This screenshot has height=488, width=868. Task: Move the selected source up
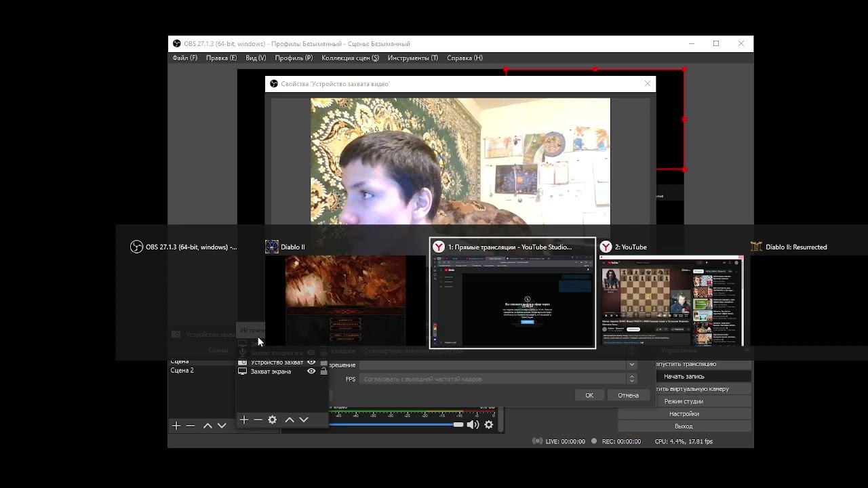pos(290,420)
